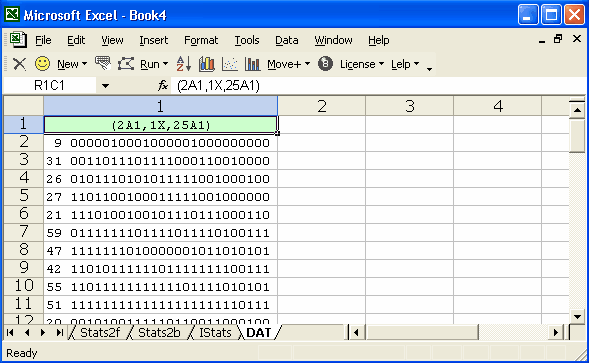Open the Edit menu
589x363 pixels.
tap(76, 40)
